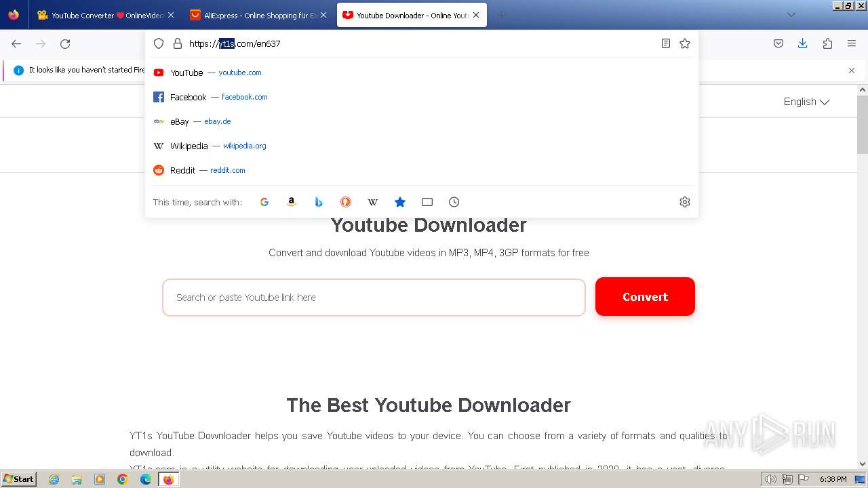The image size is (868, 488).
Task: Launch Internet Explorer from taskbar
Action: (x=54, y=479)
